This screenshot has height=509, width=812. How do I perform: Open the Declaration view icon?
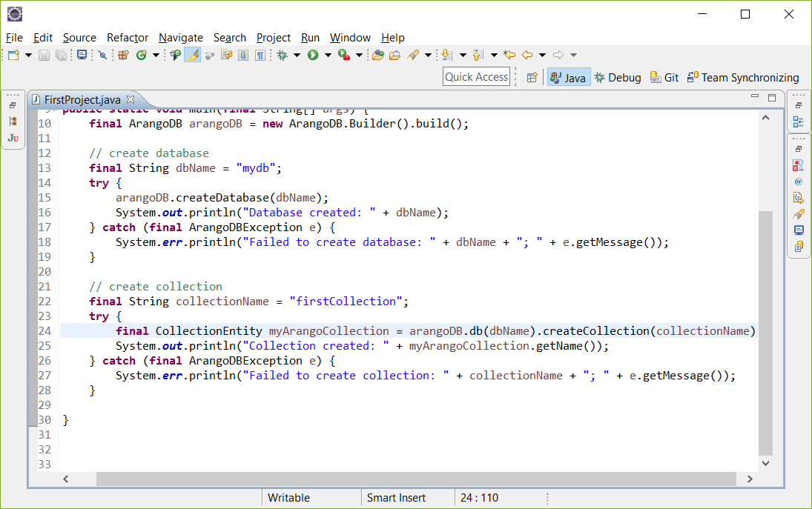(x=799, y=198)
